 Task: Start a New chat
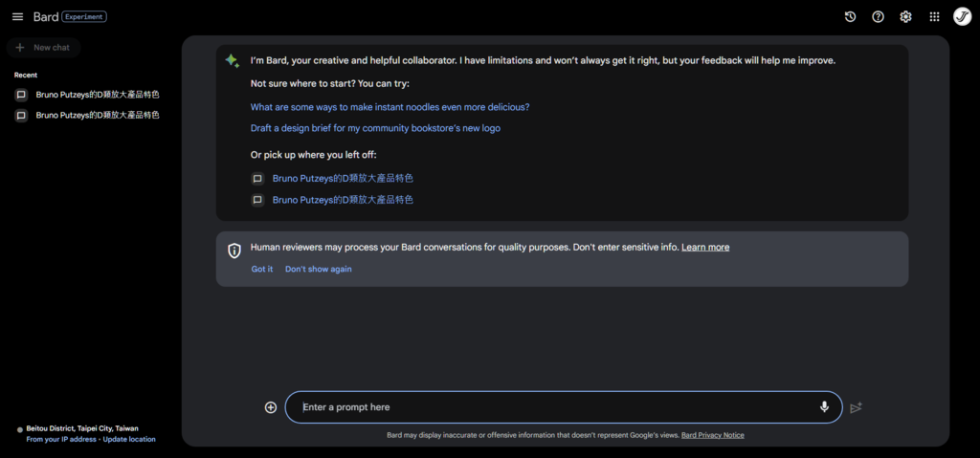click(x=44, y=47)
